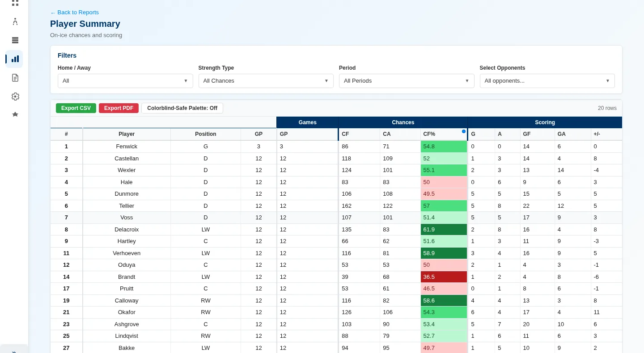Click the Chances group header
Viewport: 644px width, 353px height.
pyautogui.click(x=403, y=122)
